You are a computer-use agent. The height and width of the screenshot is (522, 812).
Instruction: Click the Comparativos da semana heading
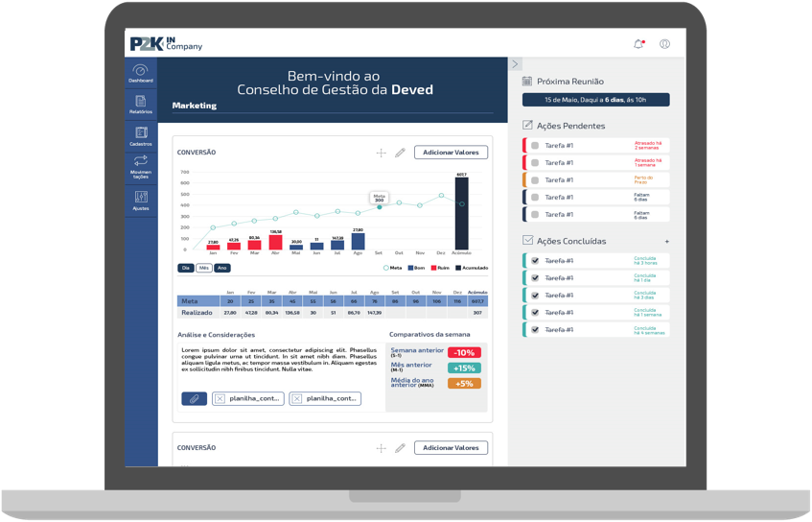[429, 334]
